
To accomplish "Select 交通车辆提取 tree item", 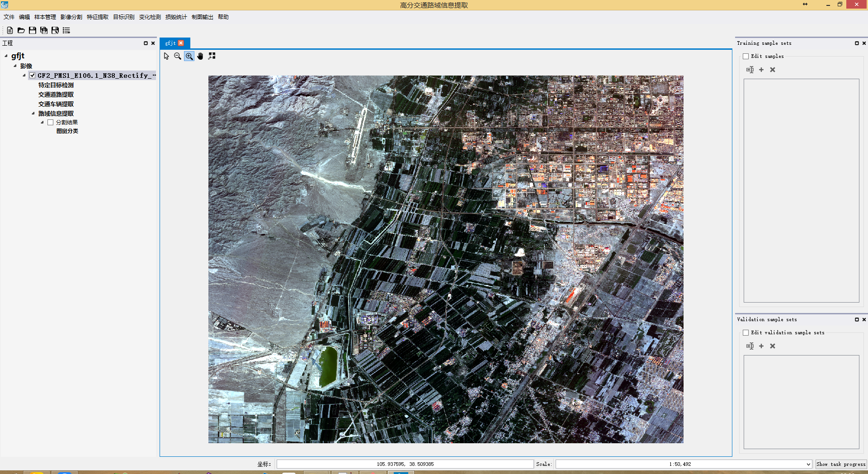I will 56,104.
